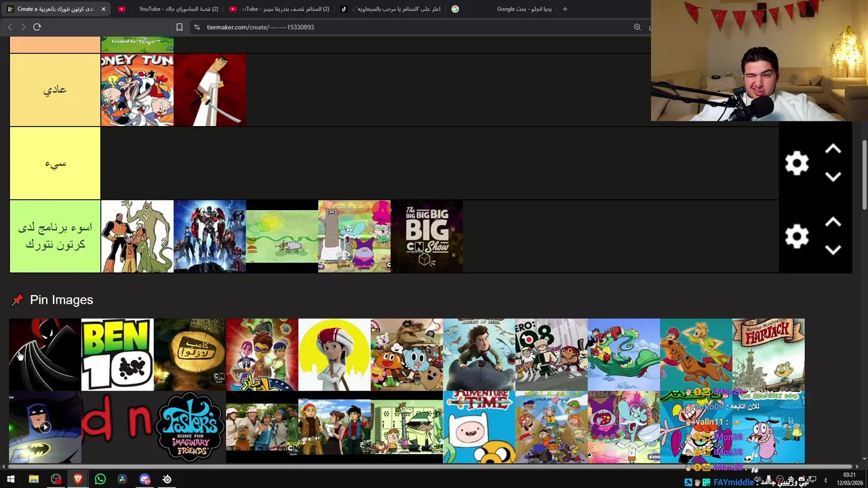Open the Brave browser taskbar icon
868x488 pixels.
78,479
